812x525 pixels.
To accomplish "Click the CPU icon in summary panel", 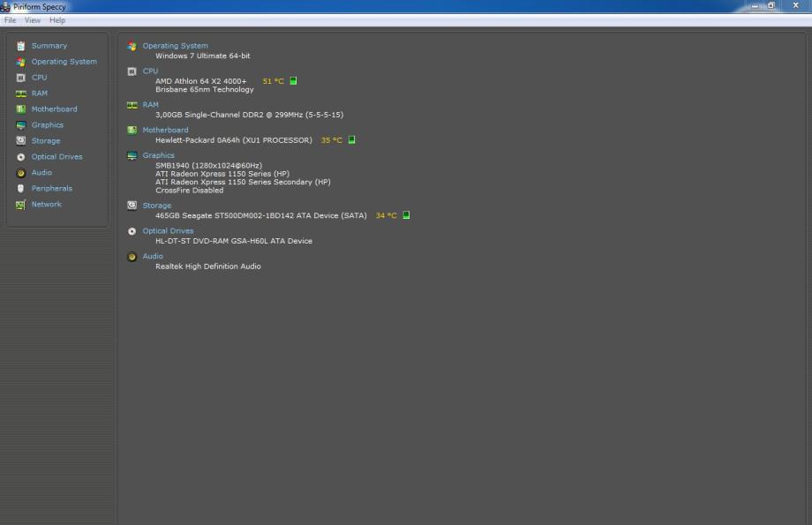I will pos(132,71).
